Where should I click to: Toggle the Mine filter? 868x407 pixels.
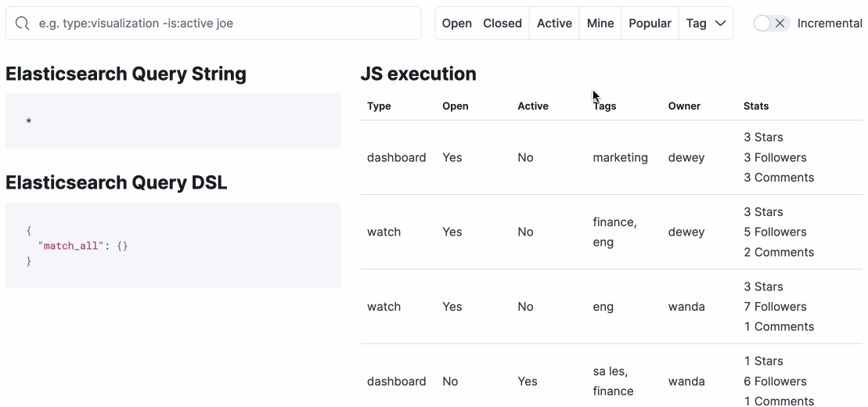(600, 23)
